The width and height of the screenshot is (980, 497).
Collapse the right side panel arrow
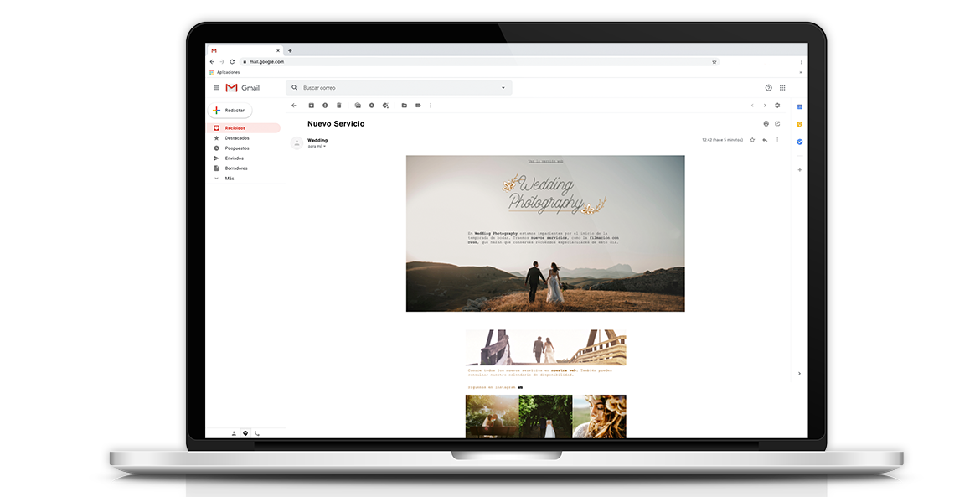(x=799, y=373)
